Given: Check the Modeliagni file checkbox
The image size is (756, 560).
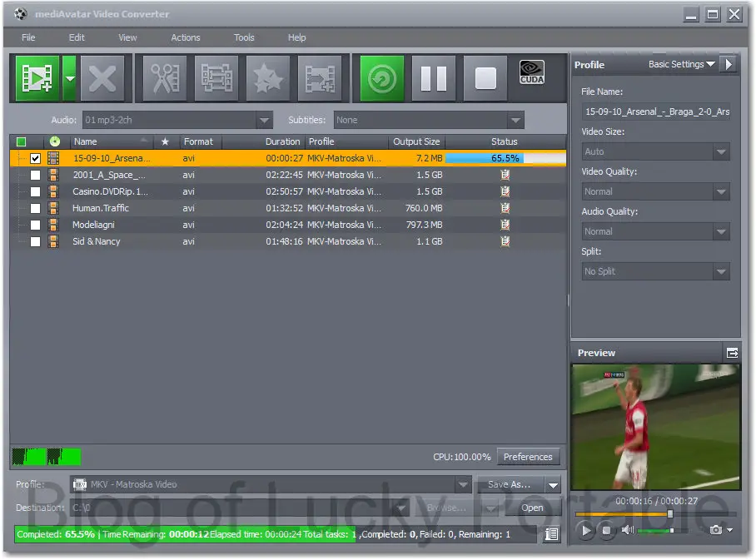Looking at the screenshot, I should (x=35, y=225).
